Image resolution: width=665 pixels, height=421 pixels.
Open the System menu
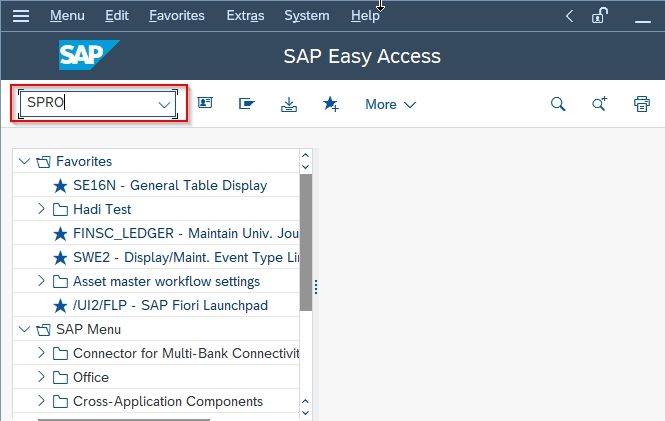(307, 16)
